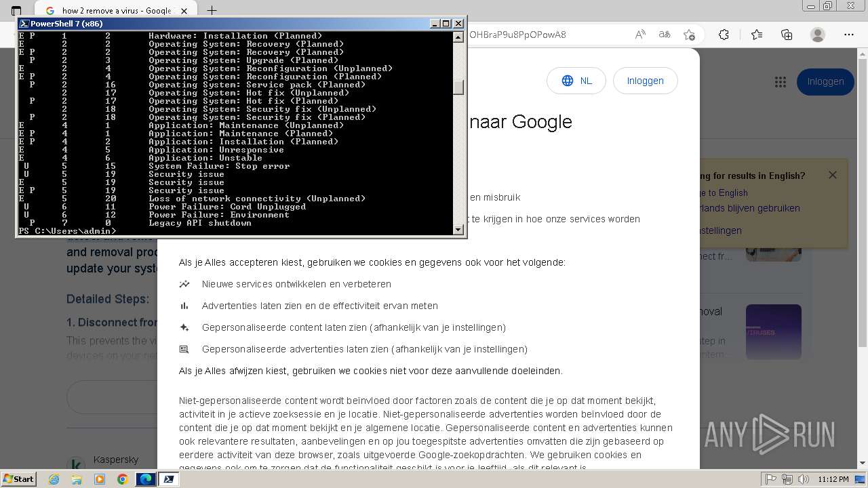Viewport: 868px width, 488px height.
Task: Open the NL language selector
Action: tap(576, 81)
